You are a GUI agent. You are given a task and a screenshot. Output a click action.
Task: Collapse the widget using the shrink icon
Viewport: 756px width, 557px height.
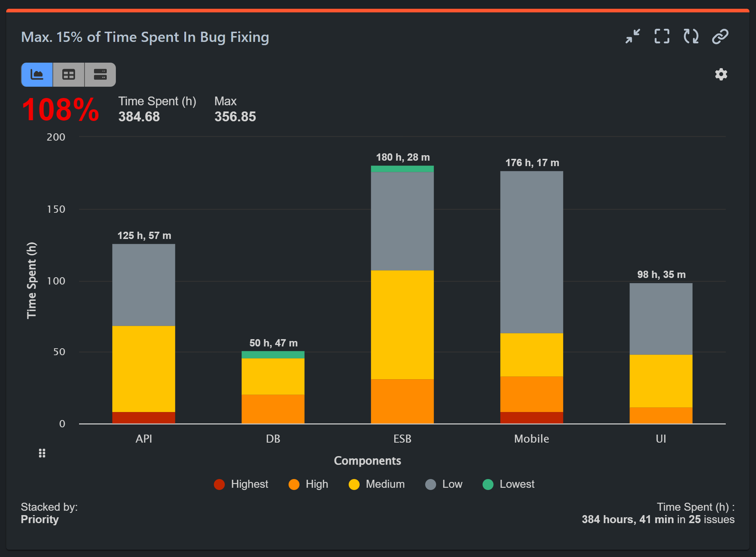[632, 36]
